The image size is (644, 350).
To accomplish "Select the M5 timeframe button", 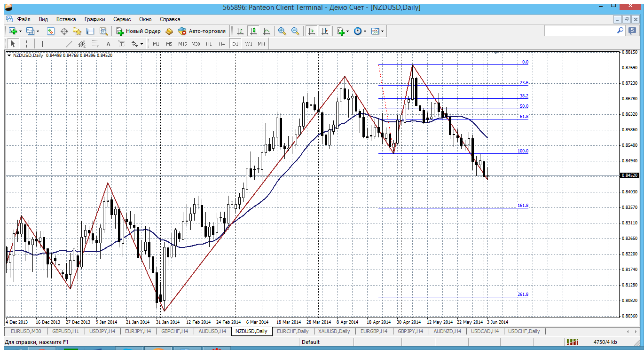I will pos(169,44).
